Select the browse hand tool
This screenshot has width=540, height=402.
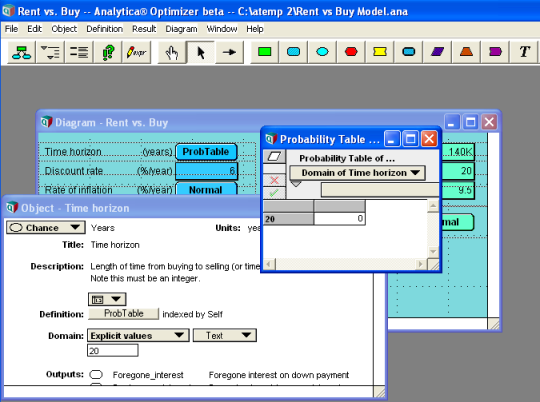click(x=172, y=52)
